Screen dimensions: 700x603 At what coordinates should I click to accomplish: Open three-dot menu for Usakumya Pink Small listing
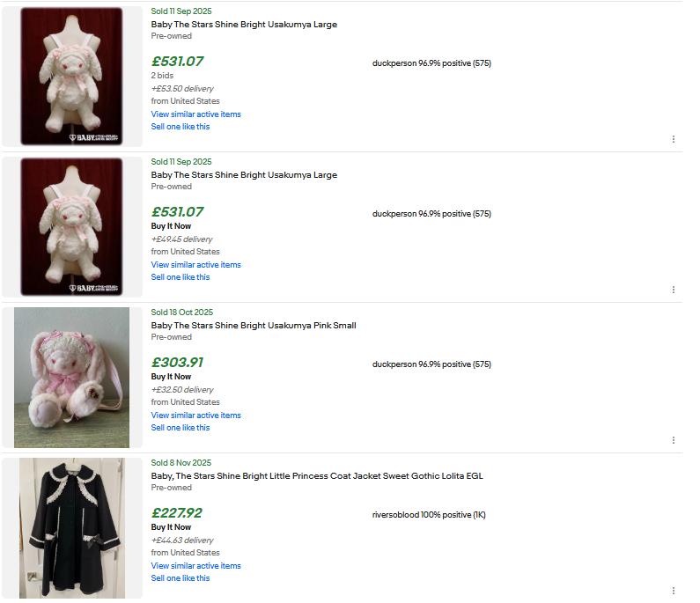674,440
